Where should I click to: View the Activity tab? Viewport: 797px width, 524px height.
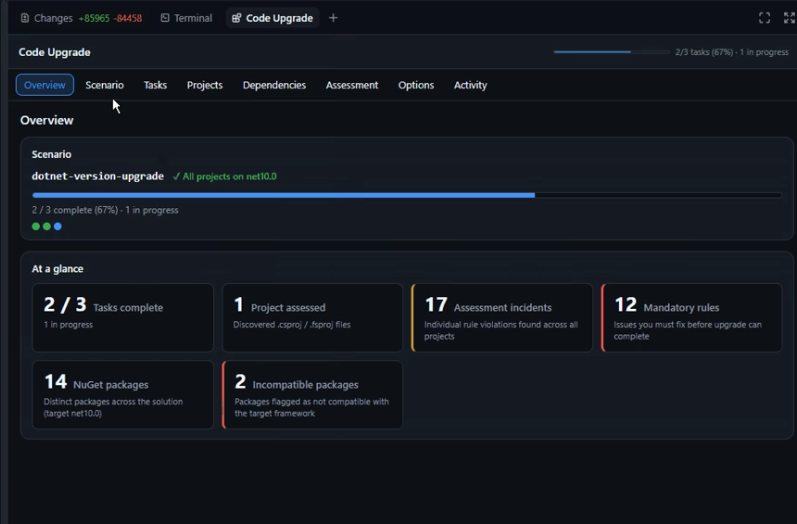tap(470, 85)
